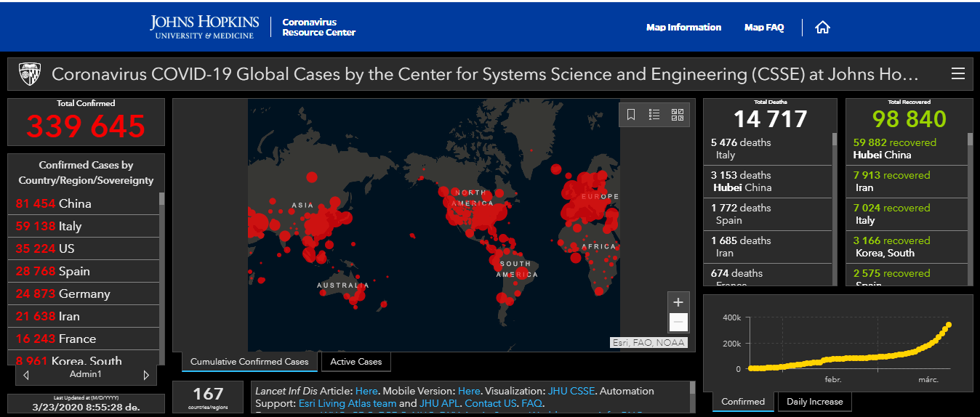
Task: Click the Johns Hopkins University logo
Action: [203, 27]
